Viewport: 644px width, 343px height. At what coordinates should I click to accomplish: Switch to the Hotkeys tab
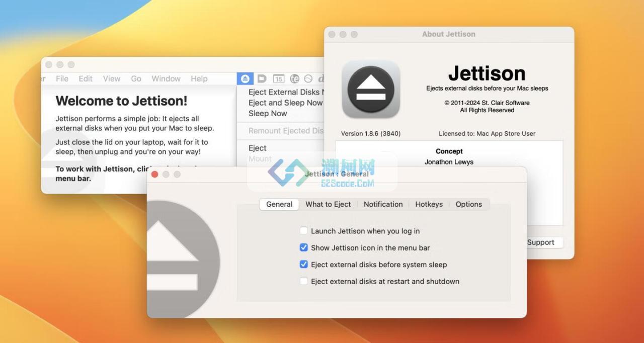click(x=429, y=204)
